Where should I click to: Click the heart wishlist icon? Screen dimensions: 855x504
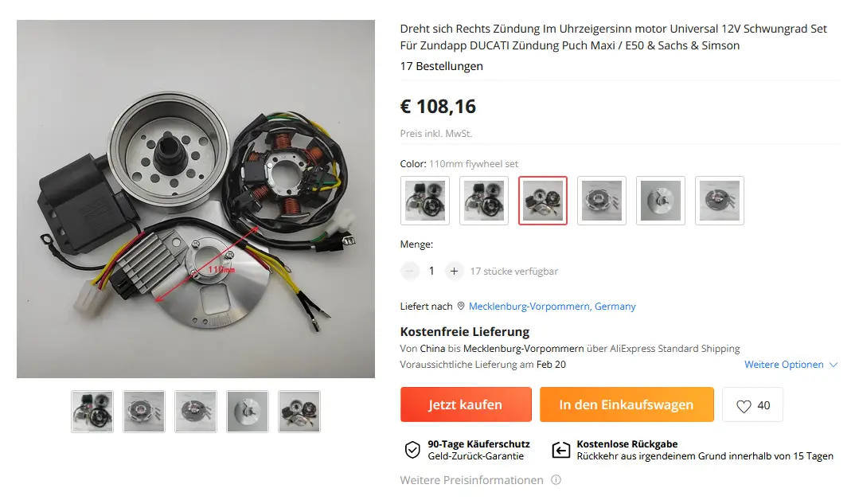(x=744, y=406)
